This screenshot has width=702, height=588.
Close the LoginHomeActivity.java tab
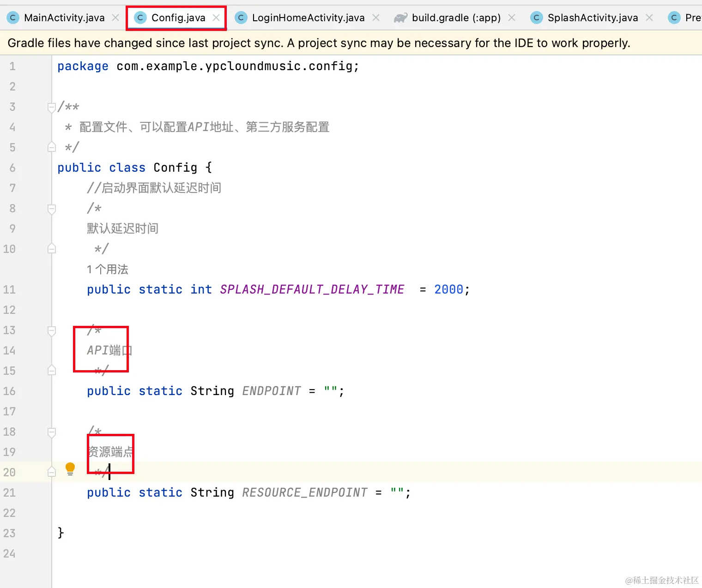pos(376,18)
